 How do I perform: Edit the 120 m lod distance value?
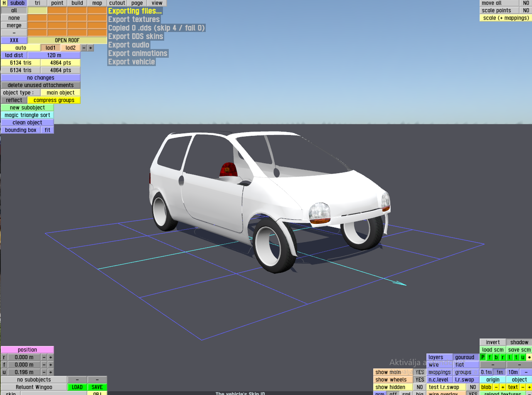(x=54, y=55)
